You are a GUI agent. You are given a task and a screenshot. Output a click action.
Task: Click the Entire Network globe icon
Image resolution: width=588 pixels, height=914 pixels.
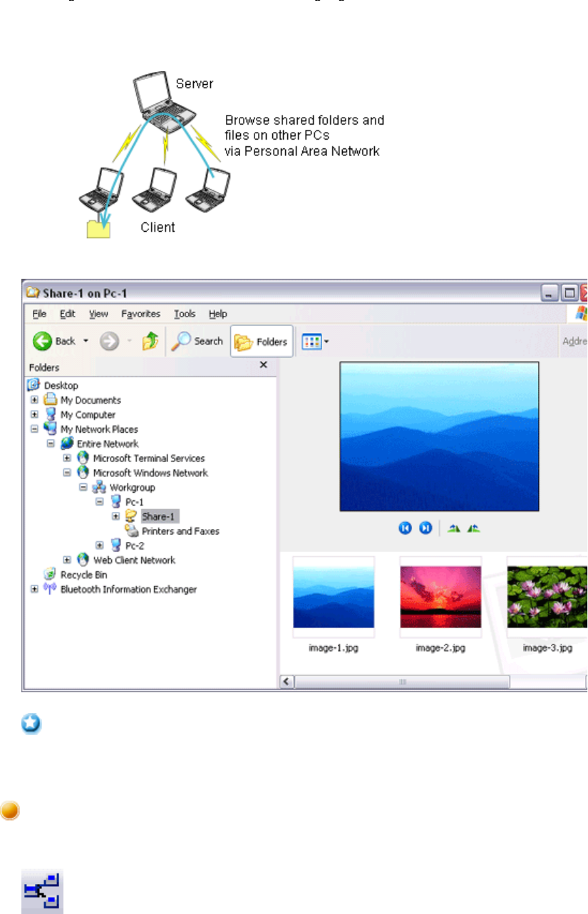click(x=66, y=443)
